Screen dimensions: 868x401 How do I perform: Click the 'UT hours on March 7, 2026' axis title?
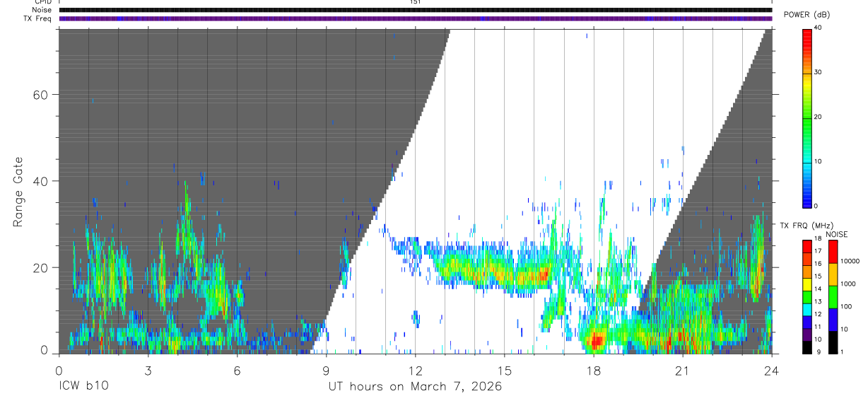point(415,387)
